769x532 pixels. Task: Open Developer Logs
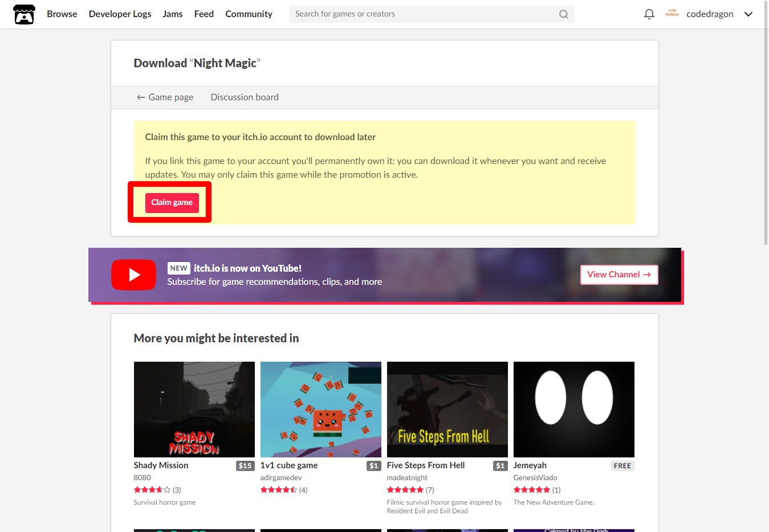120,14
